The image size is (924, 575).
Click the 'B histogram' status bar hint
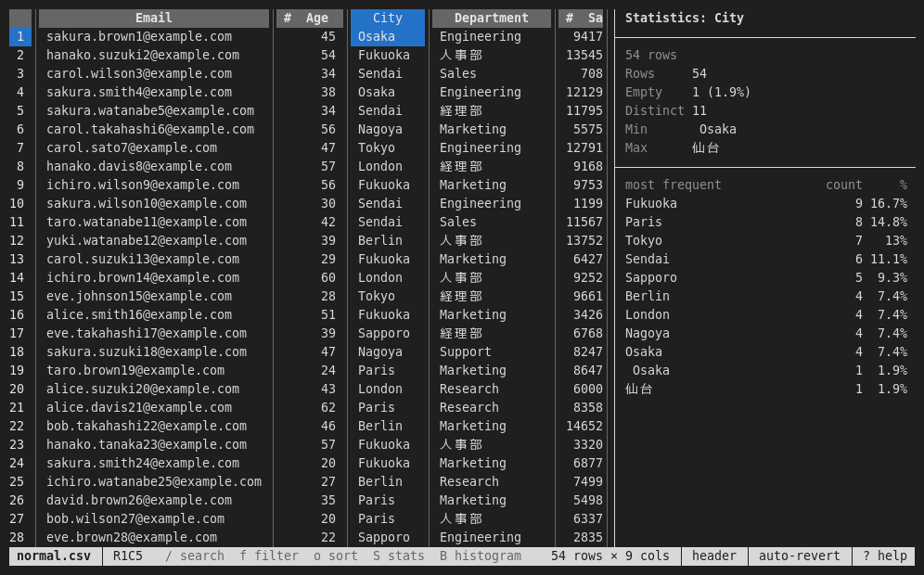coord(481,556)
